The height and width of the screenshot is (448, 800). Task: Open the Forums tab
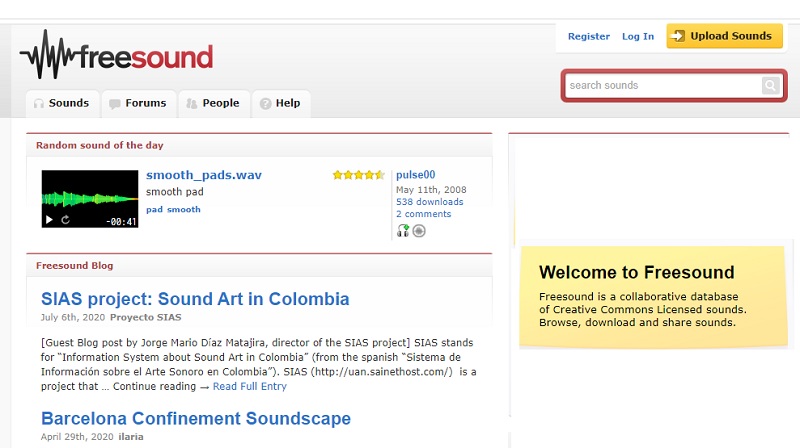139,104
